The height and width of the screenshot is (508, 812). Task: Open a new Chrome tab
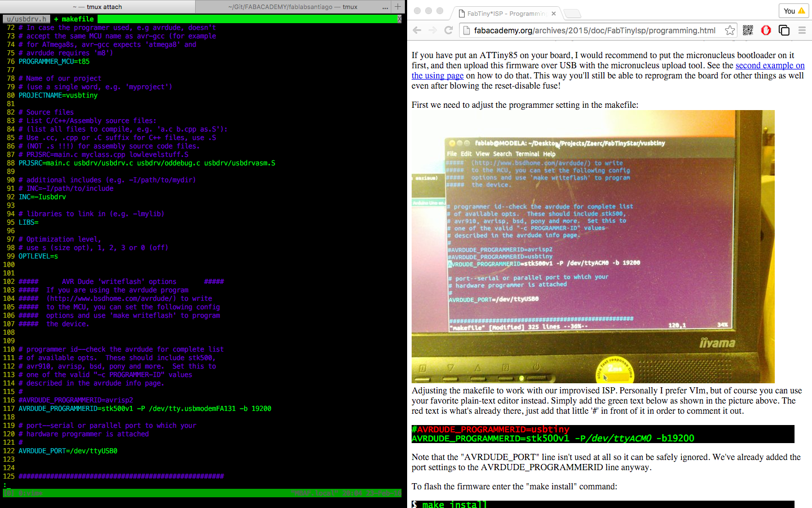pos(572,14)
